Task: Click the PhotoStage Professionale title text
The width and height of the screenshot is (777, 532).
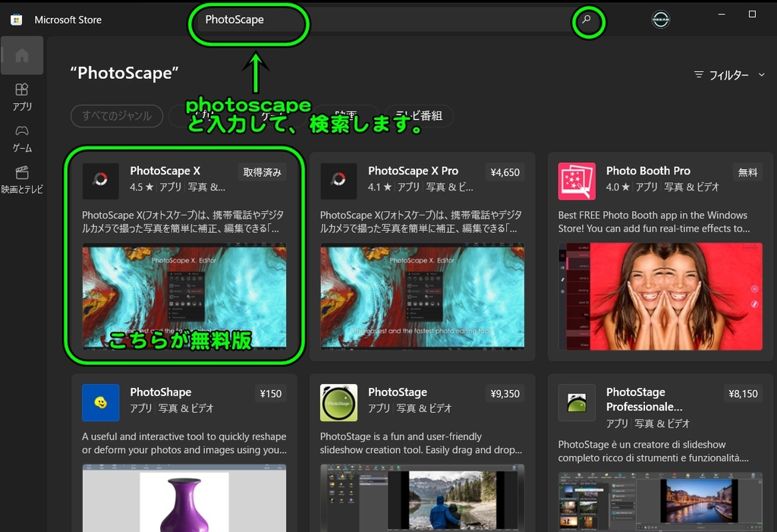Action: tap(644, 400)
